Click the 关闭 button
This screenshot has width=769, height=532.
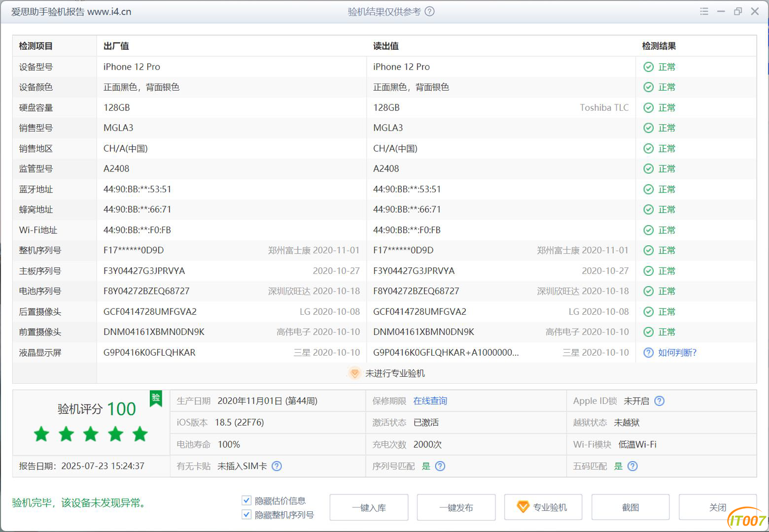tap(717, 507)
